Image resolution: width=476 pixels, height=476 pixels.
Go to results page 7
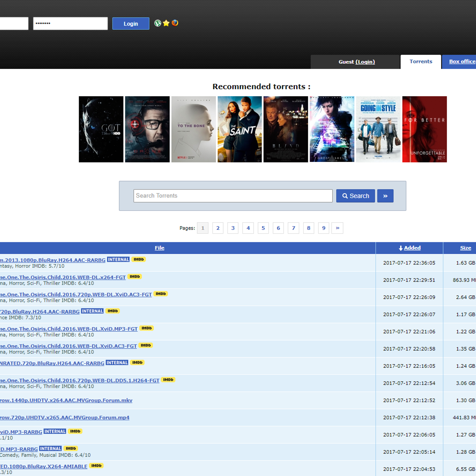294,228
